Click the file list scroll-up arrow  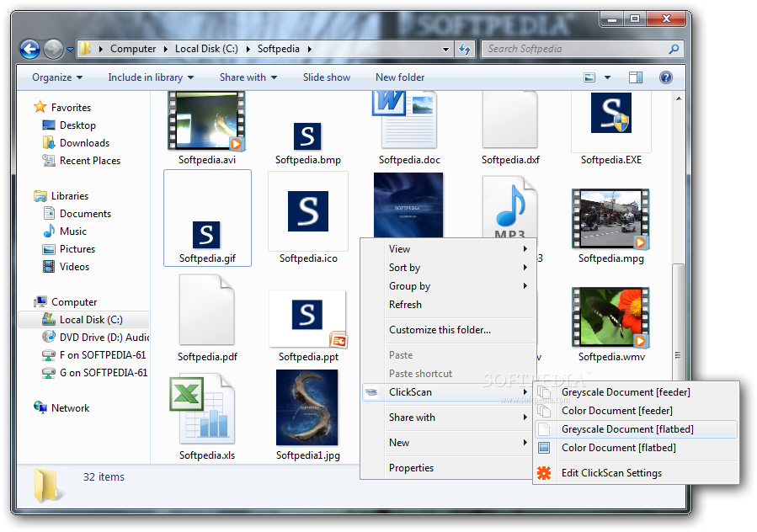point(679,98)
